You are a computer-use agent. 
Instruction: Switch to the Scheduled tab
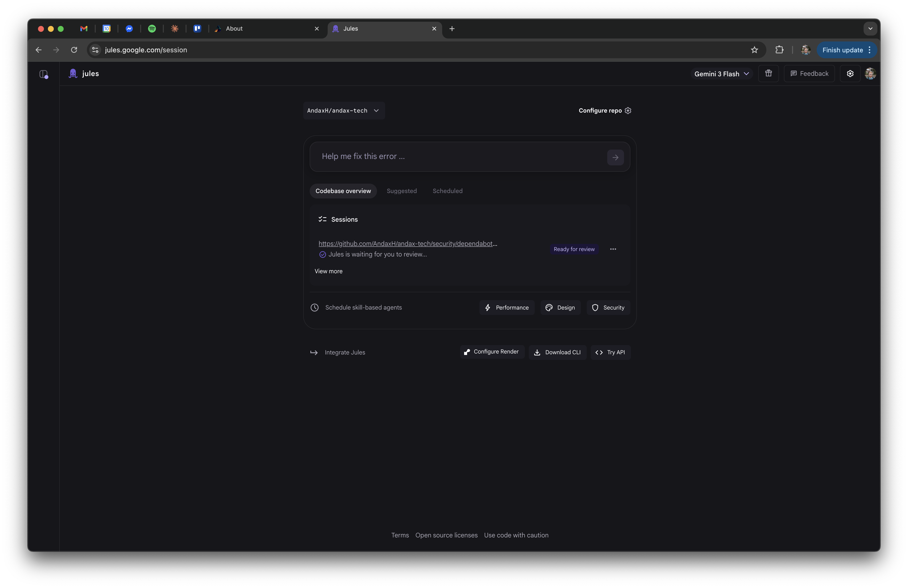[x=447, y=191]
